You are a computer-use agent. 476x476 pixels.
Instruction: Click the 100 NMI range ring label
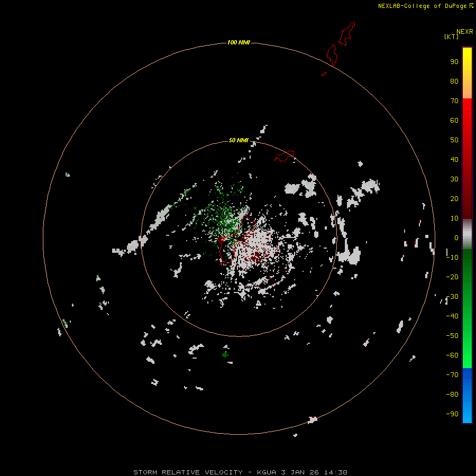pyautogui.click(x=239, y=42)
